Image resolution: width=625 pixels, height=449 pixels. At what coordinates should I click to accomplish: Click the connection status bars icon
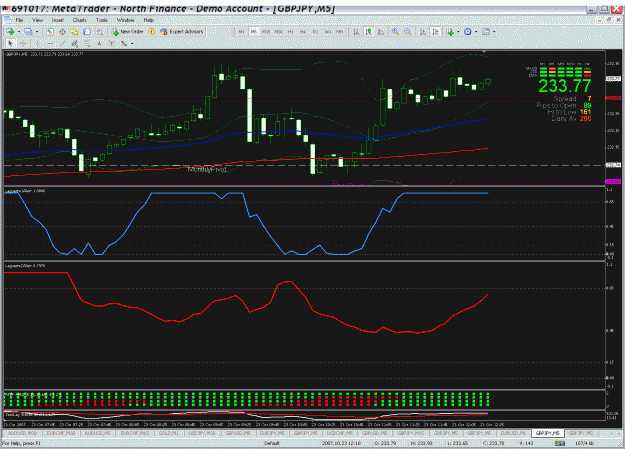click(x=560, y=443)
